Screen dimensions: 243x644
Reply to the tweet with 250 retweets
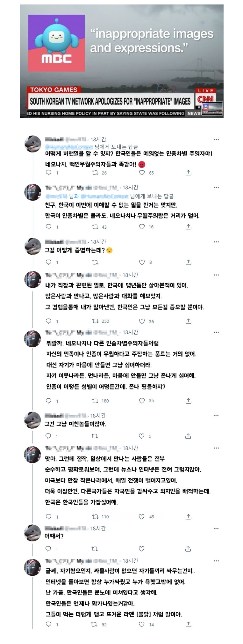pos(49,321)
